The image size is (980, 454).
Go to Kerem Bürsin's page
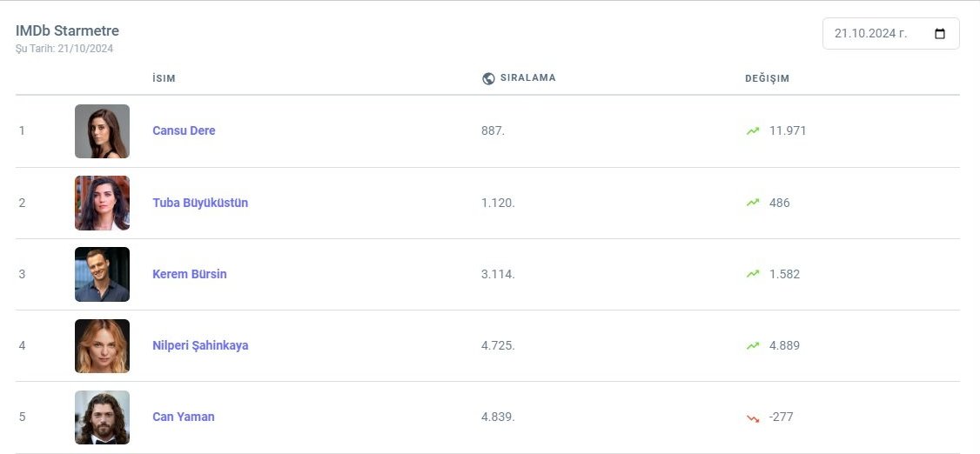[189, 274]
